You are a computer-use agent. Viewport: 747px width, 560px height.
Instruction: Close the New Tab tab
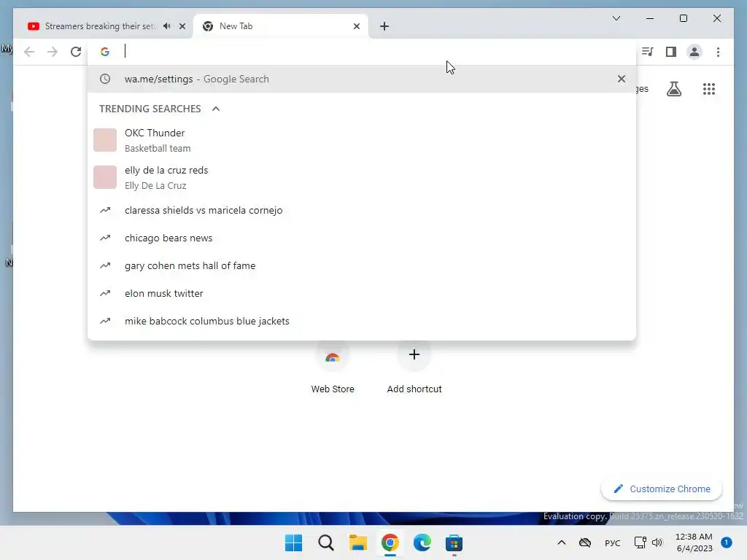pyautogui.click(x=356, y=26)
